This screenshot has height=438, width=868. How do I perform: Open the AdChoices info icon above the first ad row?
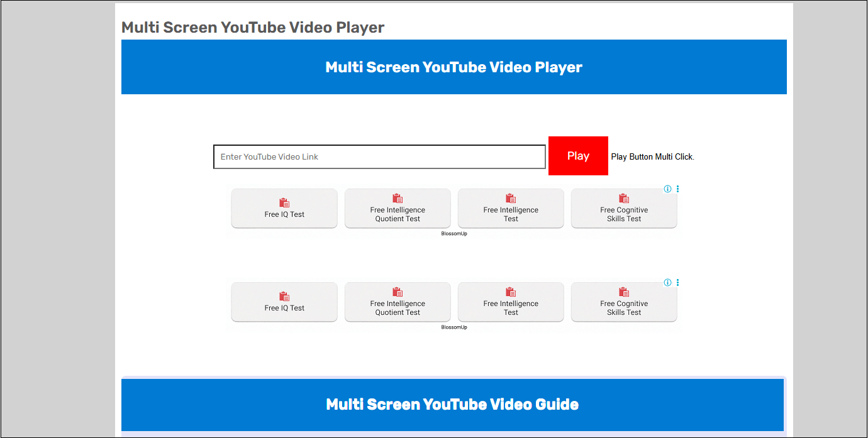[x=667, y=188]
